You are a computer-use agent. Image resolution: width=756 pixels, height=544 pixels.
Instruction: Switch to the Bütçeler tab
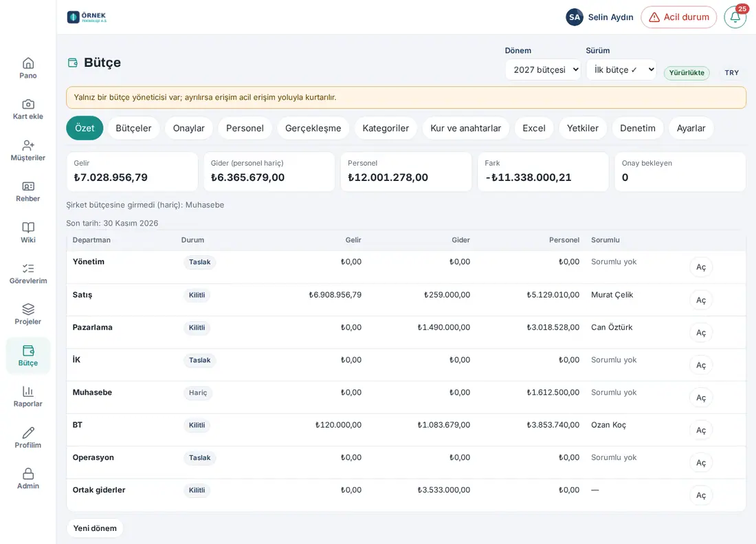pyautogui.click(x=133, y=129)
